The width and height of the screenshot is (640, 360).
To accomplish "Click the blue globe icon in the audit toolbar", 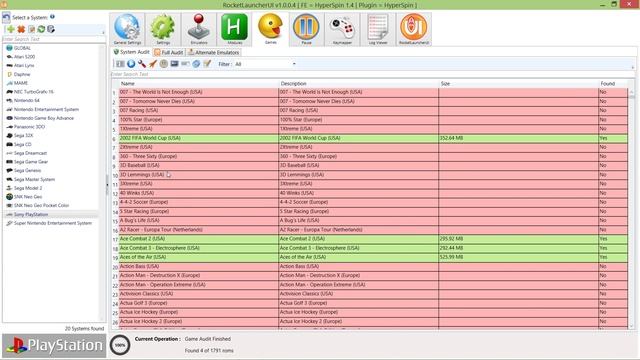I will pyautogui.click(x=196, y=64).
